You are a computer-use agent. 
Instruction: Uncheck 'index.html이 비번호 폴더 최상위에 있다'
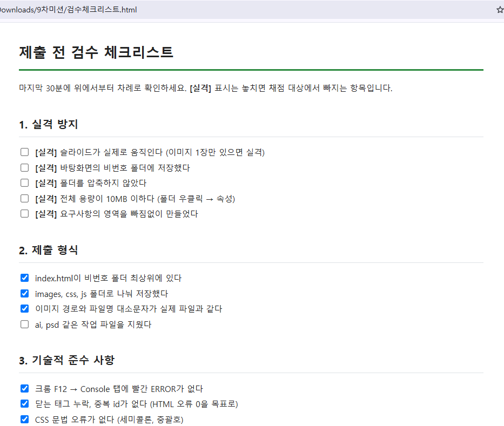pyautogui.click(x=24, y=278)
